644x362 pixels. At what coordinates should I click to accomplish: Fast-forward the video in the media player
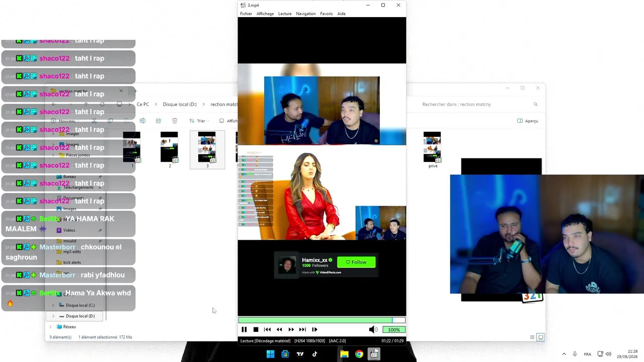click(x=291, y=329)
